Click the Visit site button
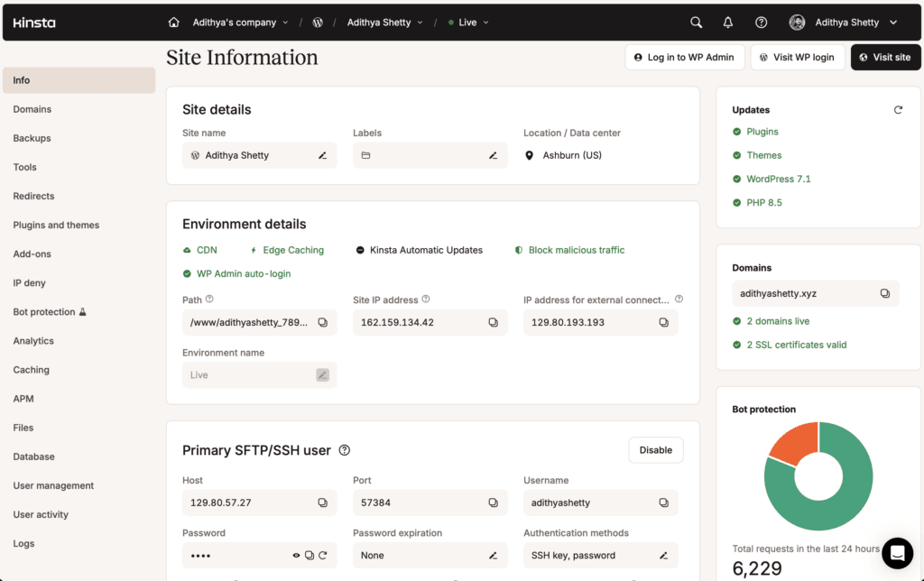 pos(885,57)
